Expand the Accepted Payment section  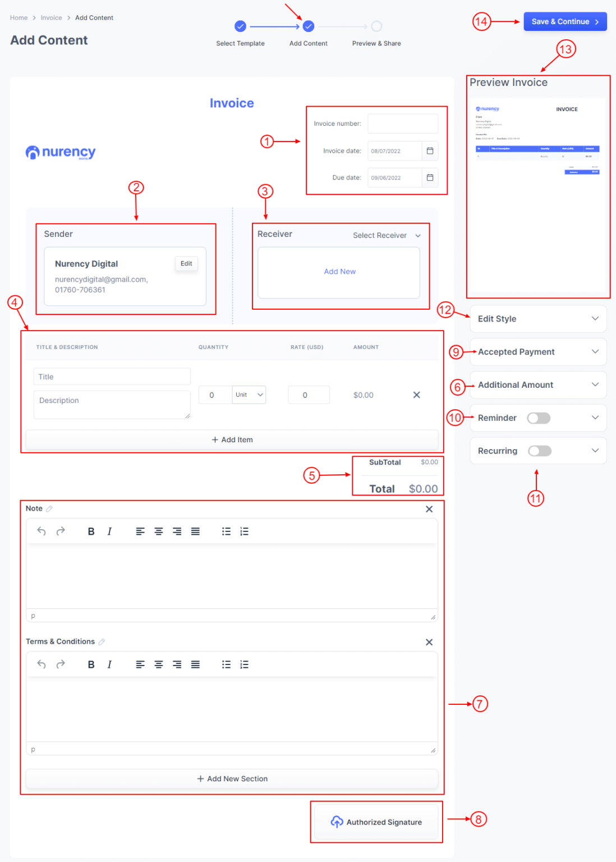(537, 352)
